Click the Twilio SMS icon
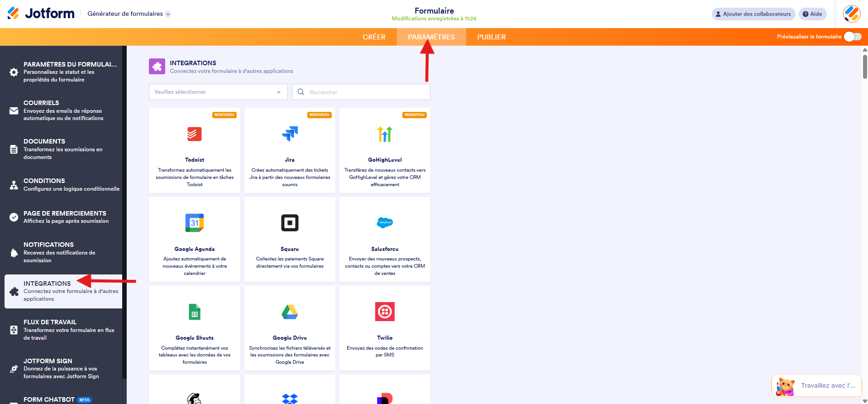 tap(385, 312)
